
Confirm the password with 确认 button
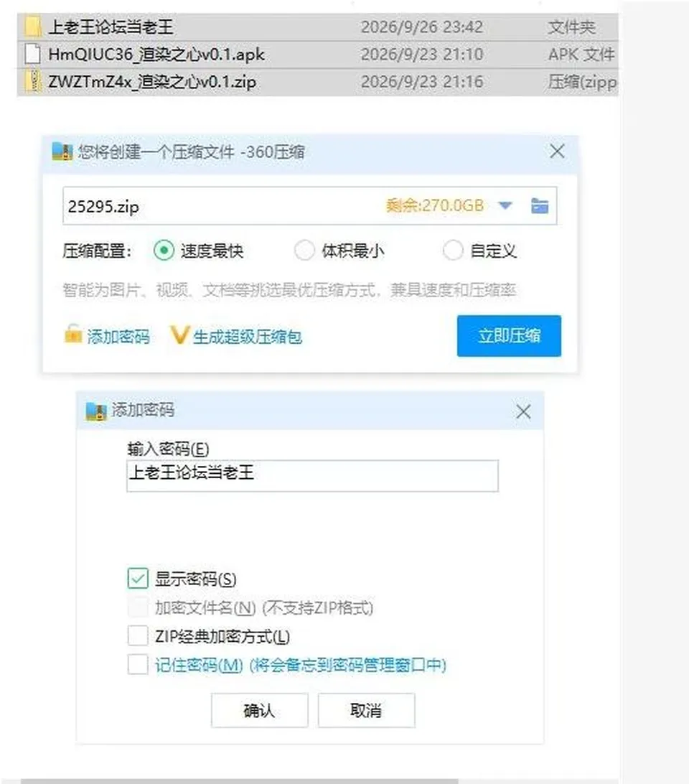pos(260,710)
